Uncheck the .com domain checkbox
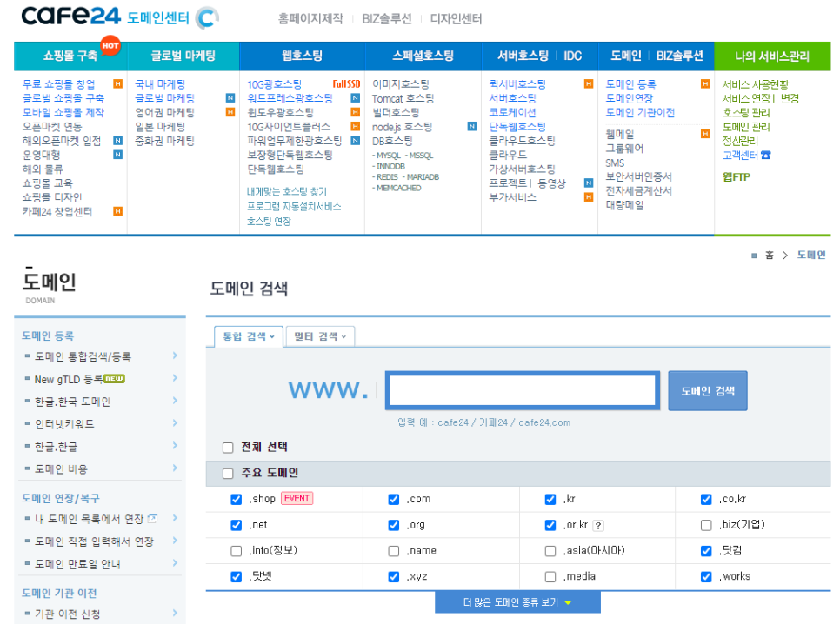Image resolution: width=840 pixels, height=624 pixels. point(394,499)
